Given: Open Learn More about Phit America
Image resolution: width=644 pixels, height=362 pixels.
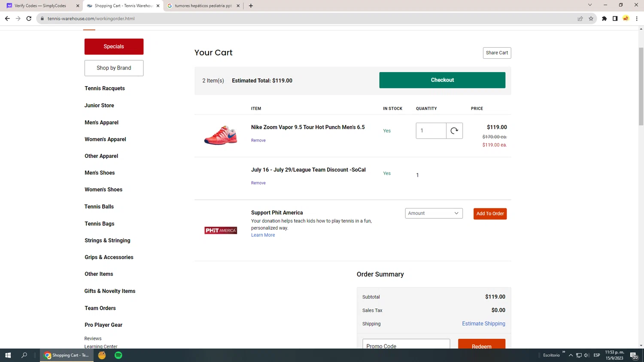Looking at the screenshot, I should (x=263, y=235).
